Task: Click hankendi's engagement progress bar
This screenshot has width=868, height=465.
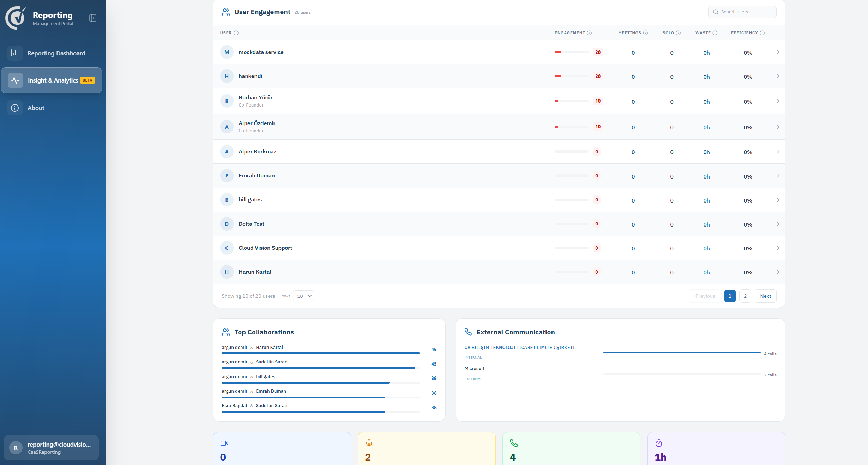Action: [x=572, y=76]
